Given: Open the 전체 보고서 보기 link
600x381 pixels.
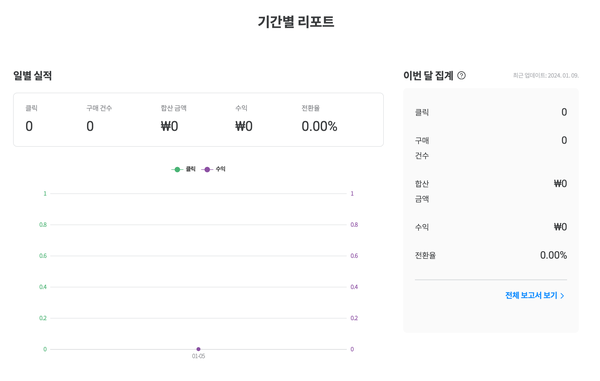Looking at the screenshot, I should point(535,295).
